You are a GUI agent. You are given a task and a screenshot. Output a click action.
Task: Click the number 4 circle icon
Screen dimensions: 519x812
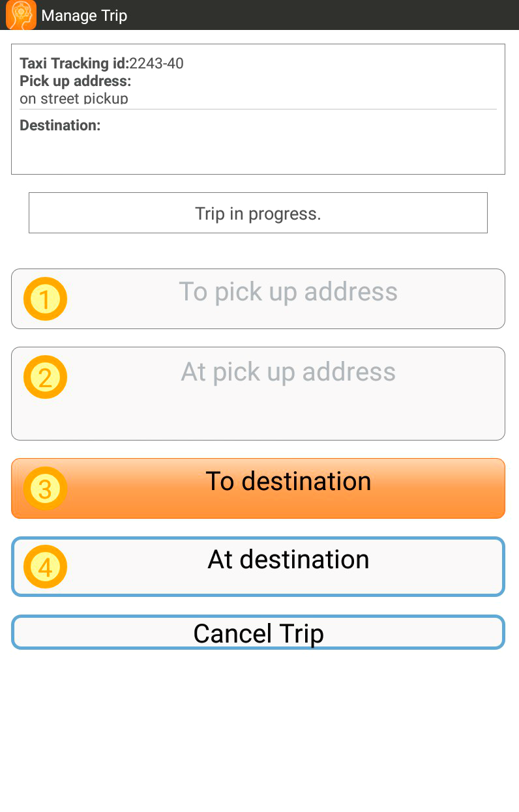point(45,567)
